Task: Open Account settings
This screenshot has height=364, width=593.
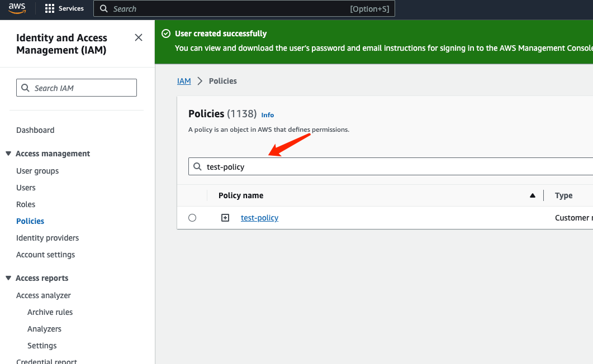Action: pos(45,255)
